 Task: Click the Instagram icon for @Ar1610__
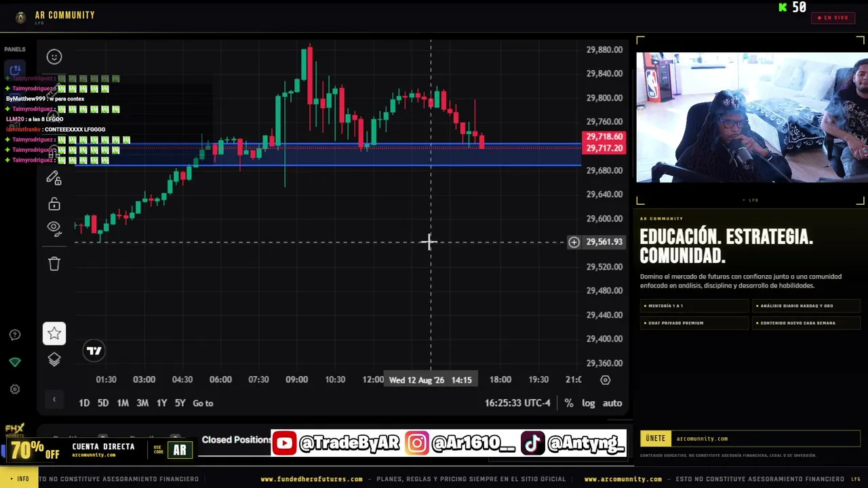416,443
